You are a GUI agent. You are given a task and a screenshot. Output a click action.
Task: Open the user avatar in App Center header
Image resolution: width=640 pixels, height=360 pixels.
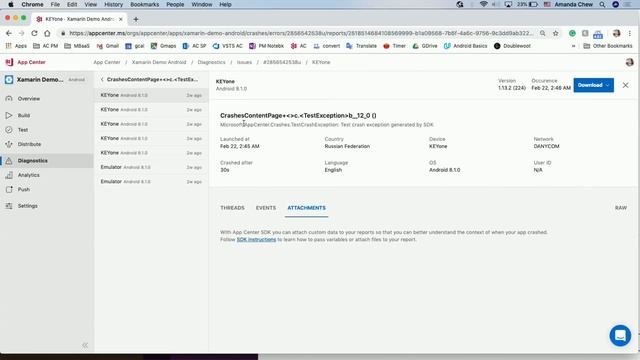629,62
